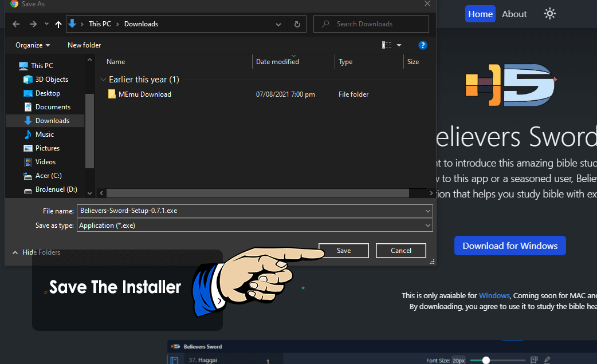
Task: Collapse the Earlier this year group
Action: pos(103,80)
